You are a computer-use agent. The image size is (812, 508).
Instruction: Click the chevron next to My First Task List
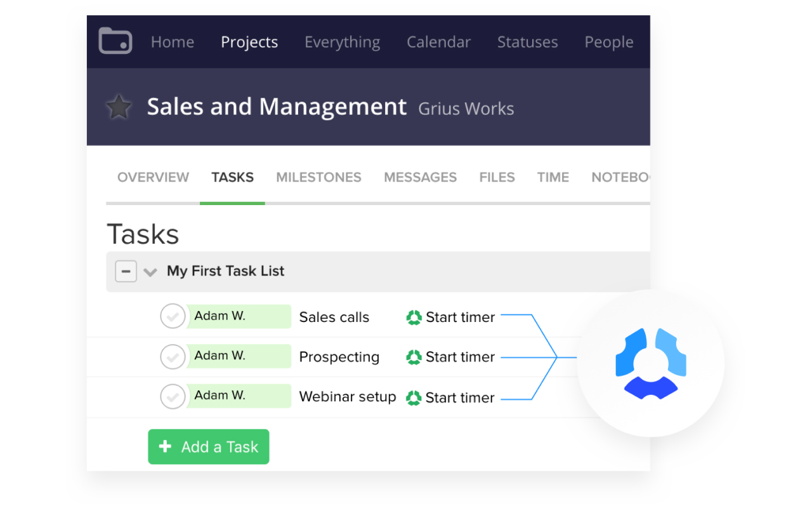(150, 272)
